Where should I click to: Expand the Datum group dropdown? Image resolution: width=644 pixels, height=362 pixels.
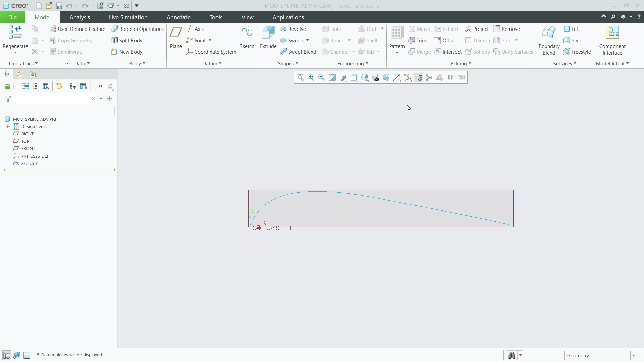(x=212, y=64)
